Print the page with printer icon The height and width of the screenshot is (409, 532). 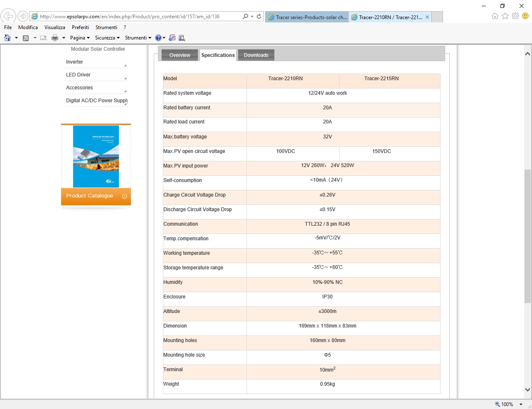coord(55,38)
